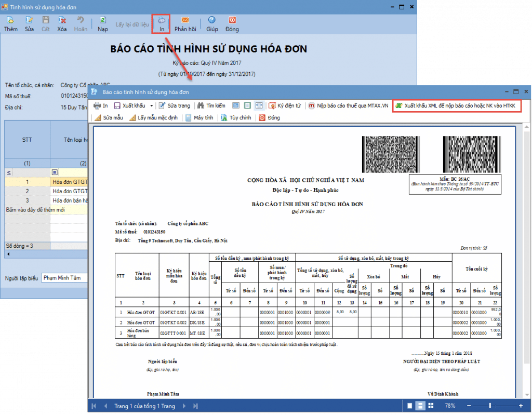Click Lấy lại dữ liệu toolbar button
532x415 pixels.
tap(132, 24)
